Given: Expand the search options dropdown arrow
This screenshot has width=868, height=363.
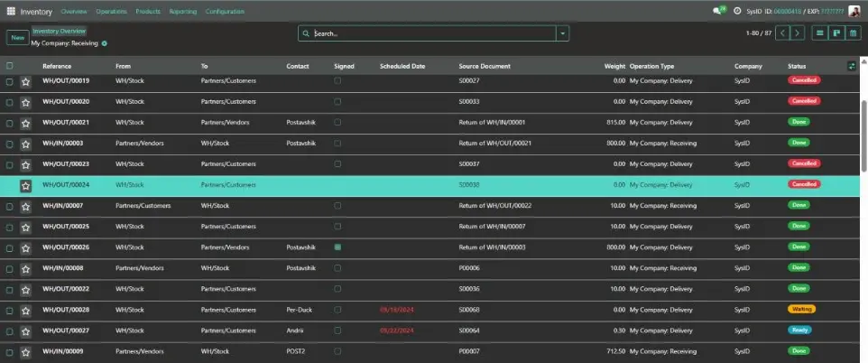Looking at the screenshot, I should click(563, 33).
